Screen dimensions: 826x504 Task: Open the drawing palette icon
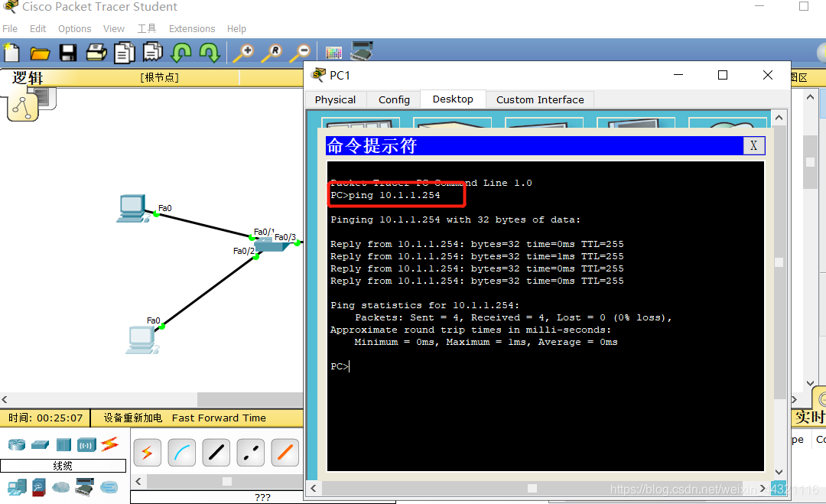(333, 53)
